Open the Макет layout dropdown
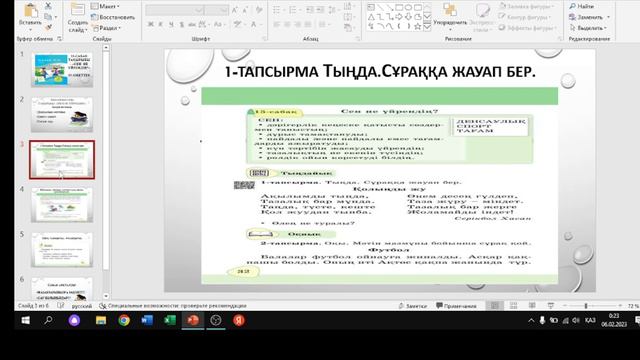Screen dimensions: 640x360 (105, 6)
